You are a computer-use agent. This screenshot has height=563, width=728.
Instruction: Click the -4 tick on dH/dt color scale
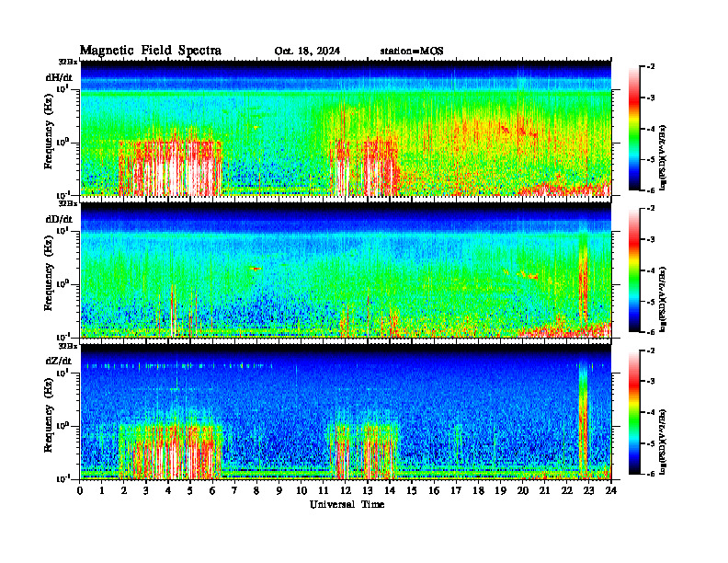coord(651,129)
